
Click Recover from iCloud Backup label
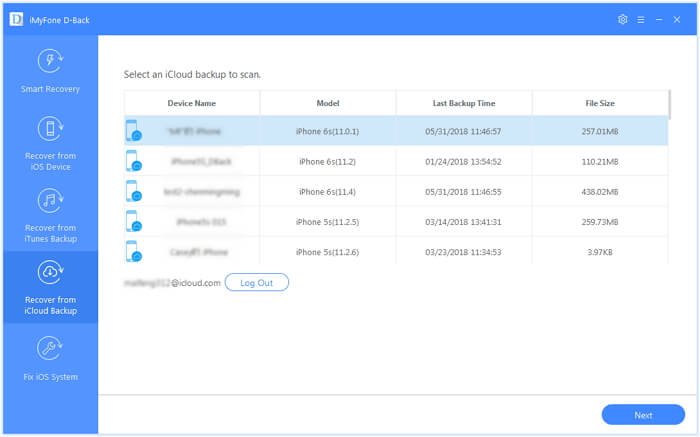(50, 305)
